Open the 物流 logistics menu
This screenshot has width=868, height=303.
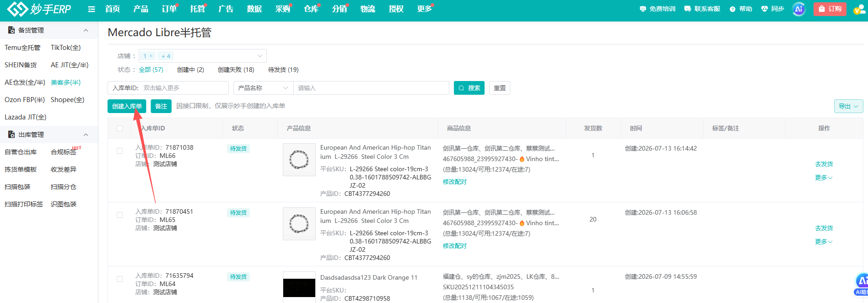pos(368,9)
